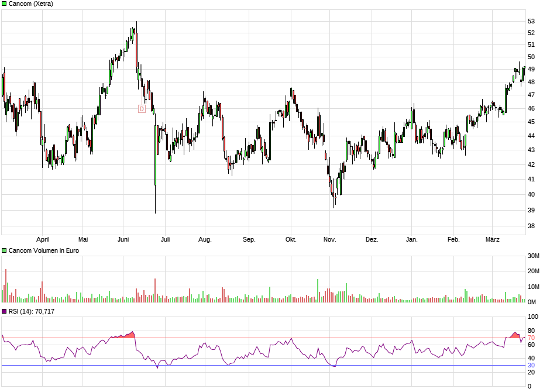Open the Cancom (Xetra) chart title link
Image resolution: width=550 pixels, height=392 pixels.
click(30, 4)
